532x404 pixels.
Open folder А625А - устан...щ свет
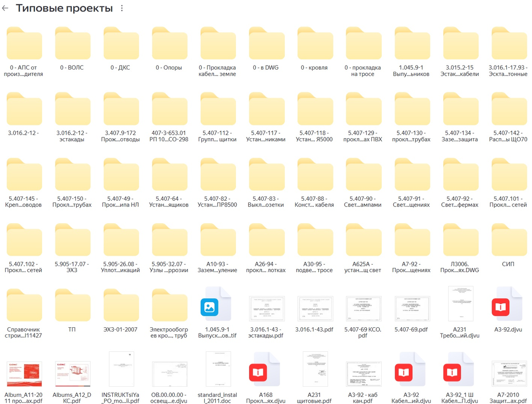tap(364, 240)
